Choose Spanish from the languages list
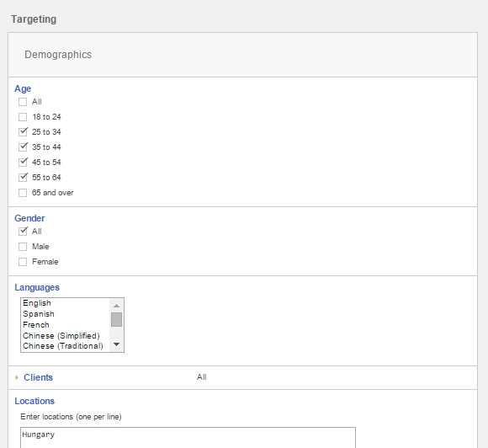 (65, 314)
